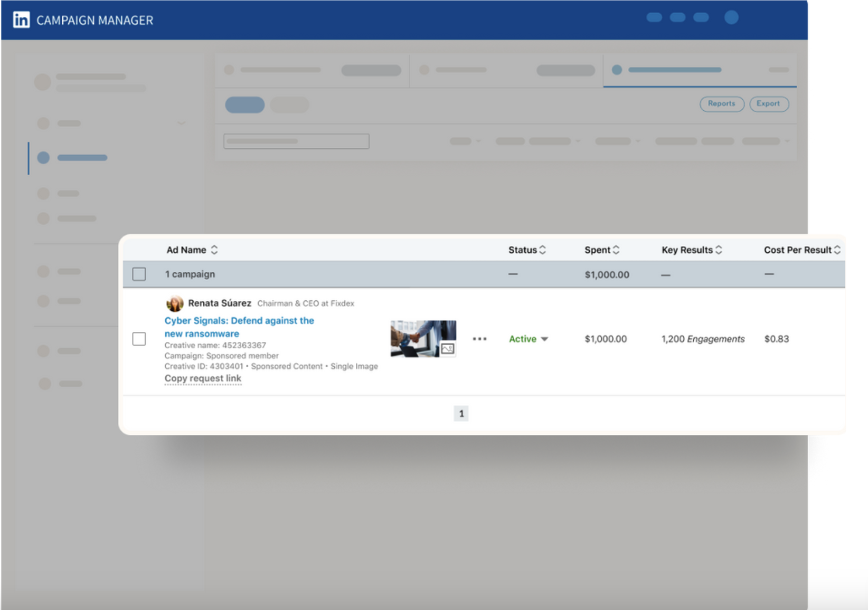
Task: Click the LinkedIn logo icon
Action: pyautogui.click(x=21, y=20)
